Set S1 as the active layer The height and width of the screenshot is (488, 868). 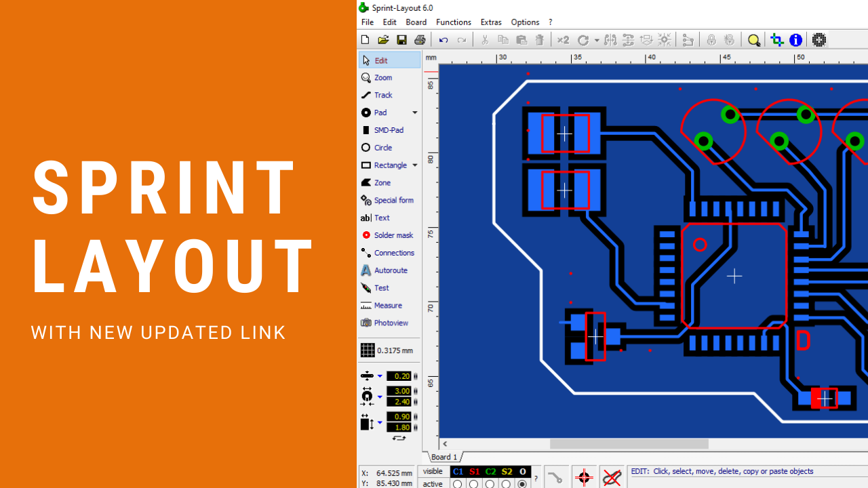click(x=473, y=484)
